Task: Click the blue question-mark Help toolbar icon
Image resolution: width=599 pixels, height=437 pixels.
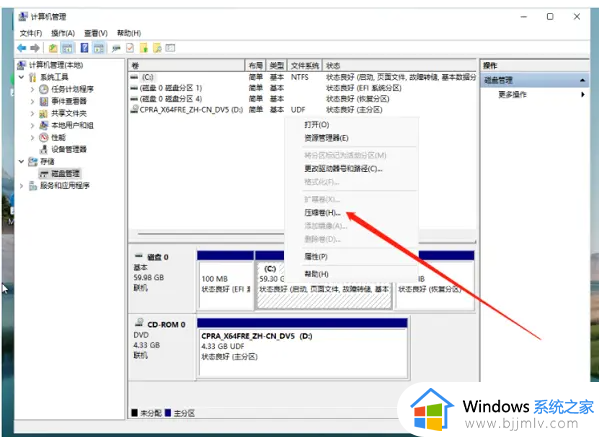Action: click(84, 48)
